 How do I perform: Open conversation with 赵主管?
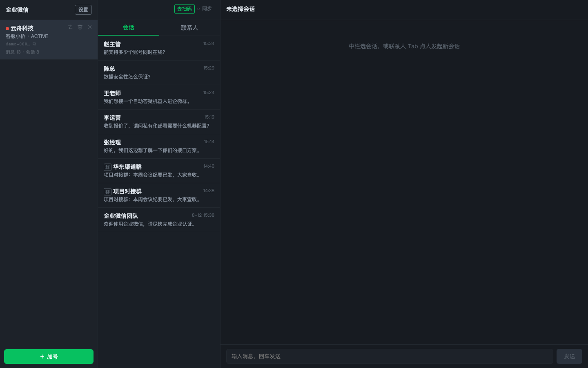[159, 48]
